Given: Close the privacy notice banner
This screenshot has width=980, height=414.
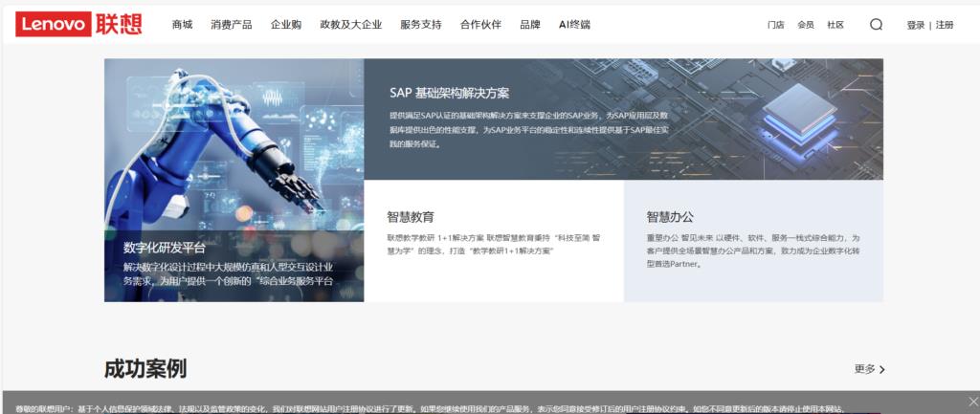Looking at the screenshot, I should pos(972,401).
